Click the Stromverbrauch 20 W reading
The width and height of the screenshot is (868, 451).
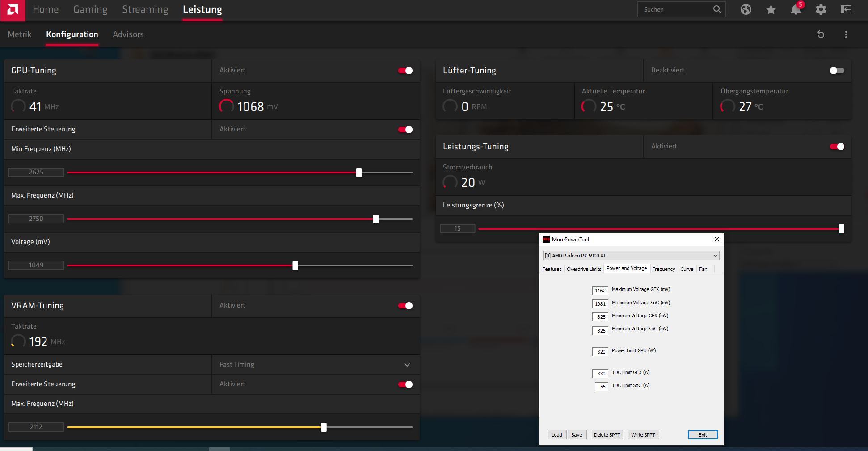(x=464, y=182)
